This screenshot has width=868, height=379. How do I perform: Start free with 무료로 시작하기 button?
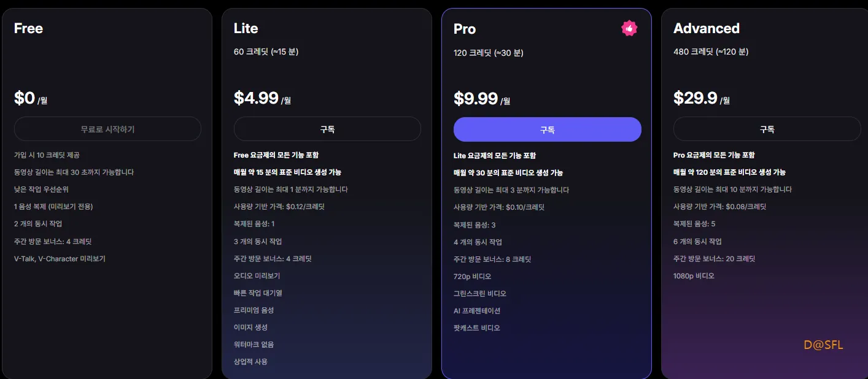pos(107,129)
